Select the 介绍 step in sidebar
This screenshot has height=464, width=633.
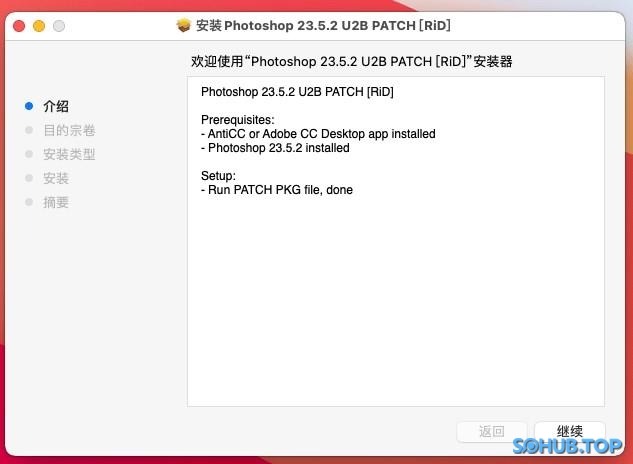pos(56,106)
